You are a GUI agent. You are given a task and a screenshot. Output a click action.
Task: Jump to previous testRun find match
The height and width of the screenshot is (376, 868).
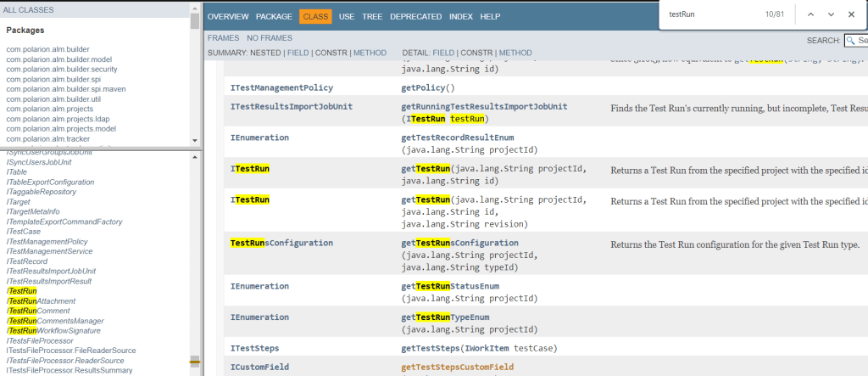(x=810, y=14)
